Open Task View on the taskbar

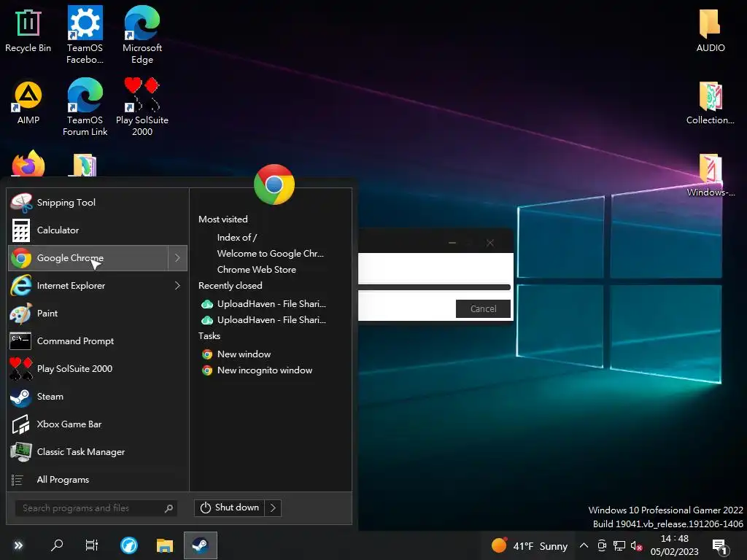tap(91, 545)
